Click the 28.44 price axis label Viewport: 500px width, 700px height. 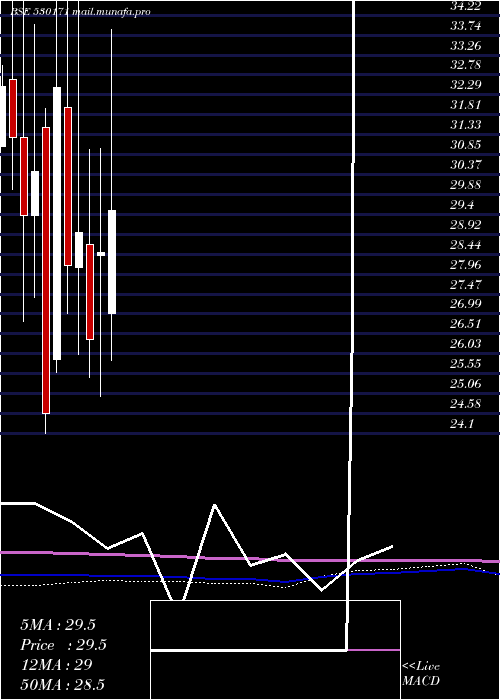tap(466, 245)
